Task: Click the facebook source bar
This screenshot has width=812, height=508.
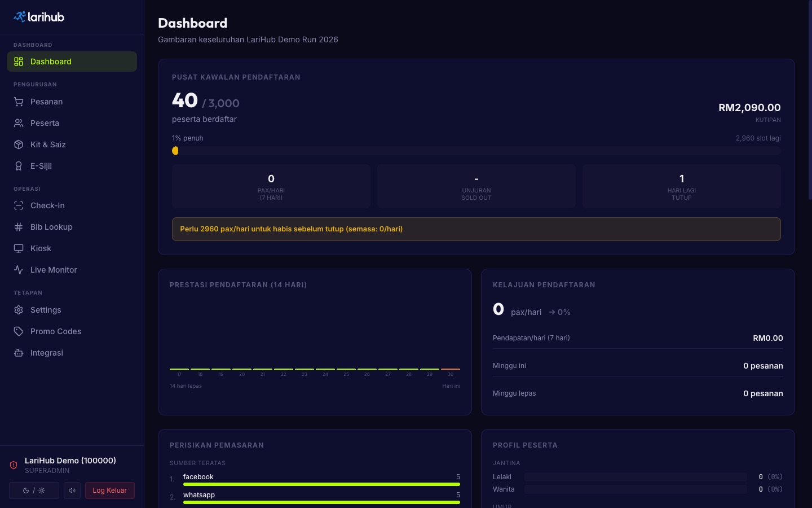Action: [321, 484]
